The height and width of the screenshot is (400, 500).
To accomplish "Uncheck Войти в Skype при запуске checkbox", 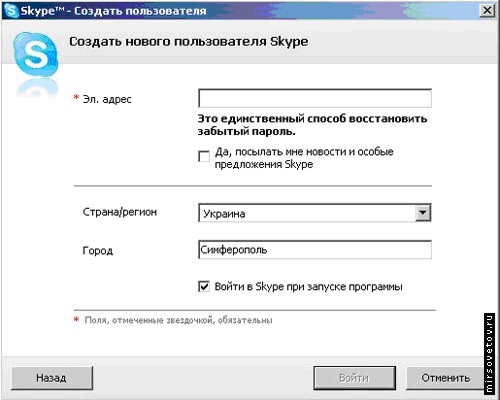I will [204, 287].
